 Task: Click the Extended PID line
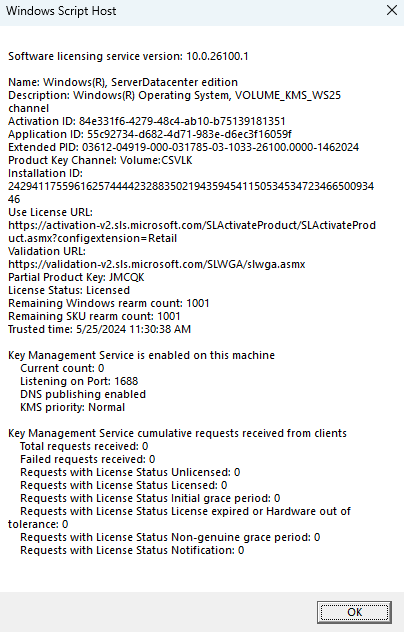183,147
